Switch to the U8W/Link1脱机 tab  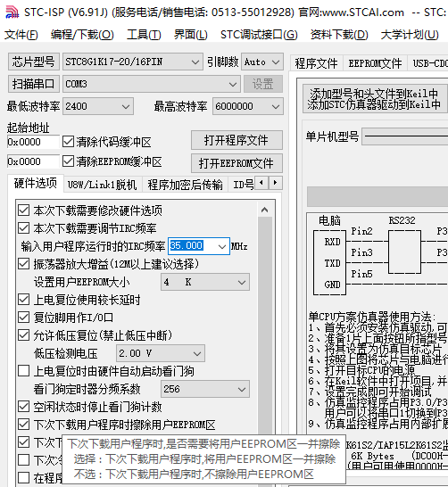pos(103,185)
